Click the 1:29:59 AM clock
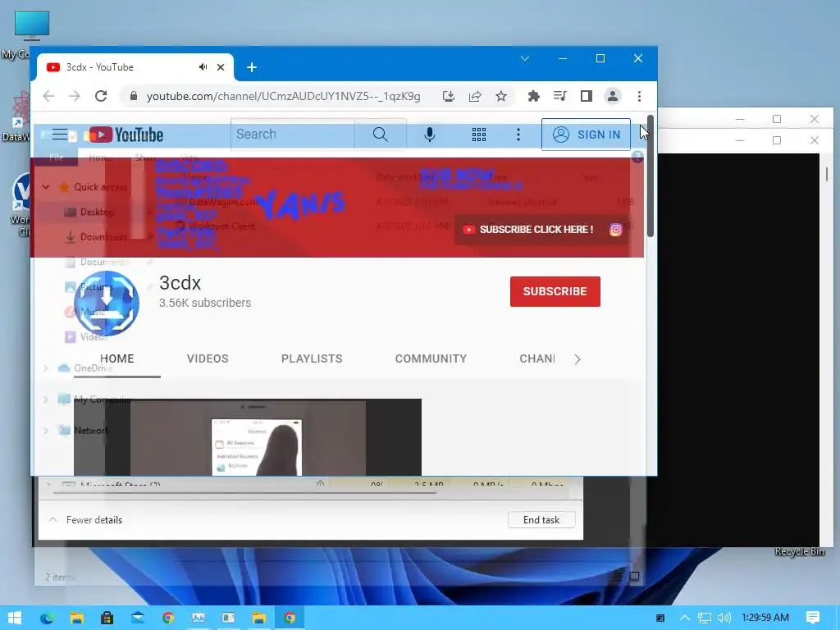The width and height of the screenshot is (840, 630). (765, 618)
